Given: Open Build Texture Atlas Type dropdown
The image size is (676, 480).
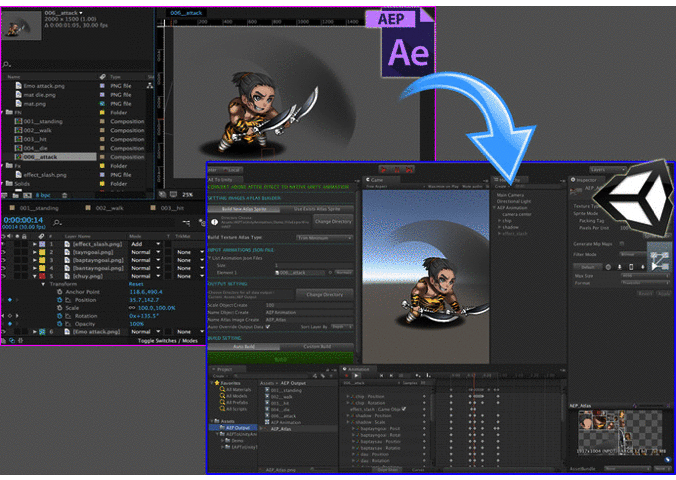Looking at the screenshot, I should 324,238.
